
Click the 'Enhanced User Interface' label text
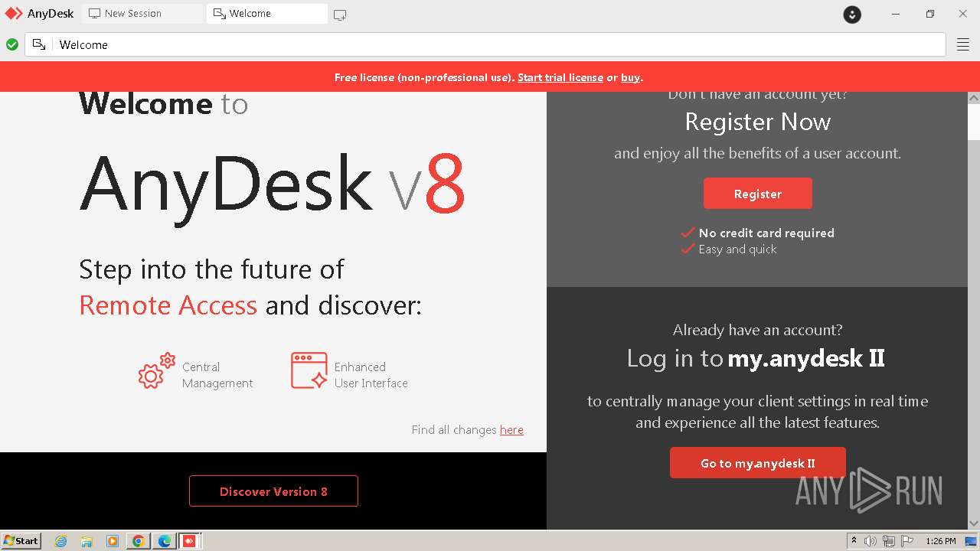click(371, 375)
